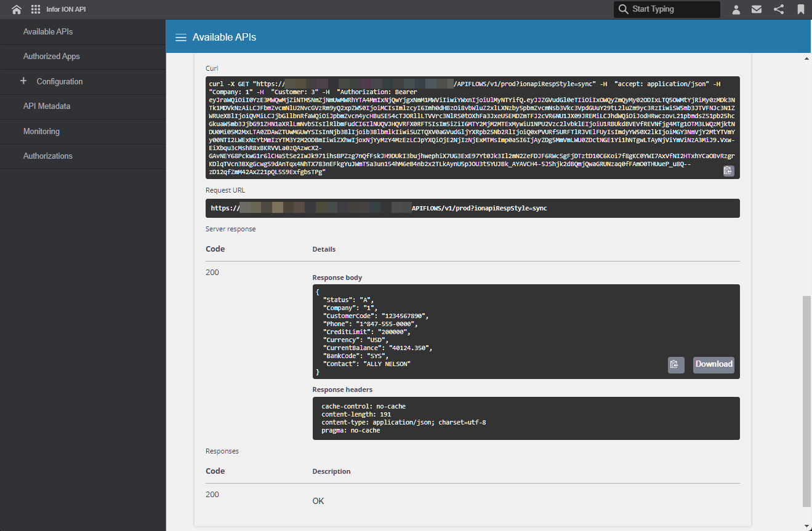
Task: Click the search magnifier icon
Action: [x=623, y=9]
